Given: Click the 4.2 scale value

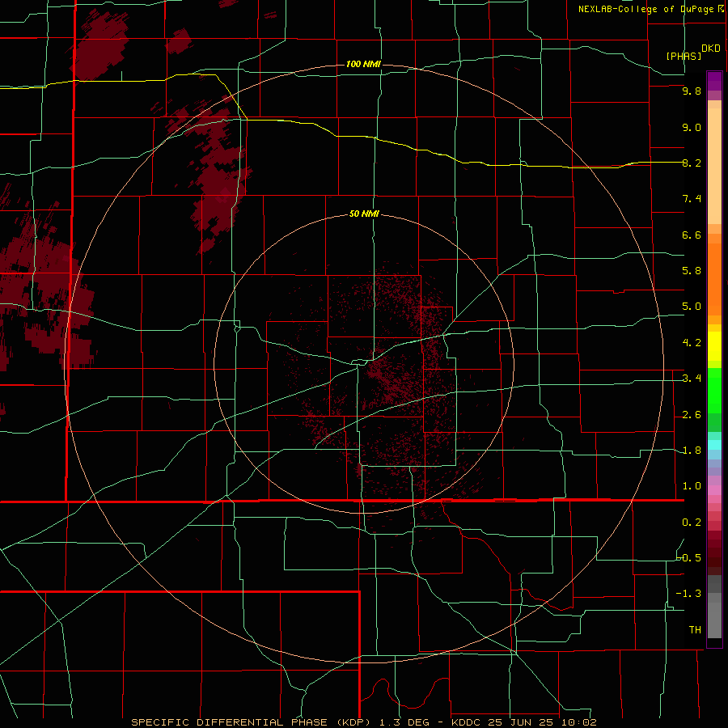Looking at the screenshot, I should (692, 343).
